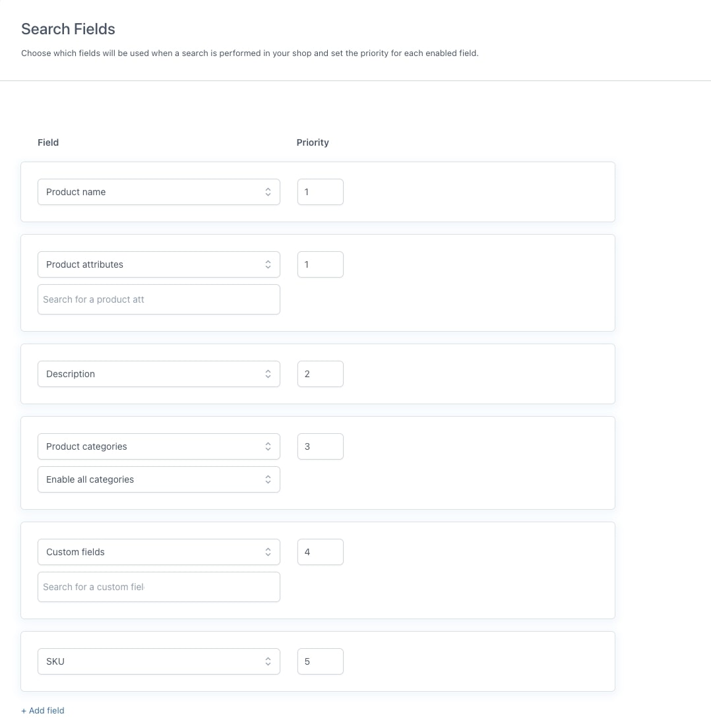Image resolution: width=711 pixels, height=728 pixels.
Task: Focus the Custom fields priority input
Action: 320,552
